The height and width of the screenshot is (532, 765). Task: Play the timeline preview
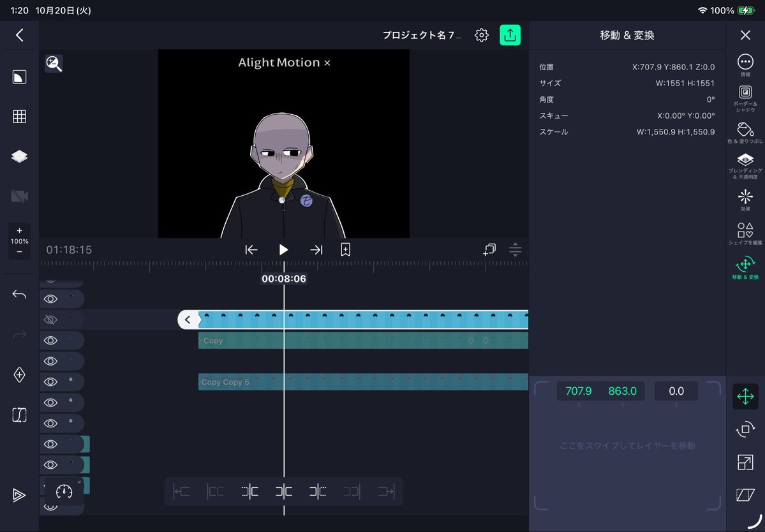(283, 249)
